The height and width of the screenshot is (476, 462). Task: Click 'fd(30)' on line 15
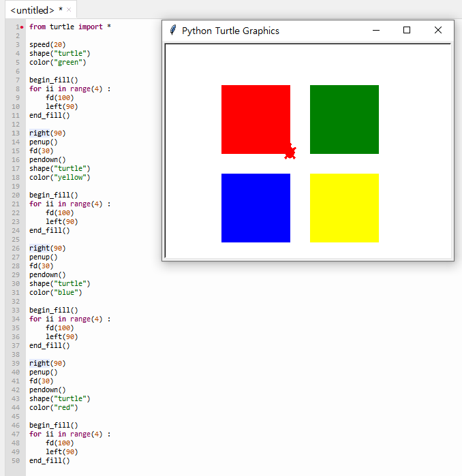pyautogui.click(x=42, y=150)
